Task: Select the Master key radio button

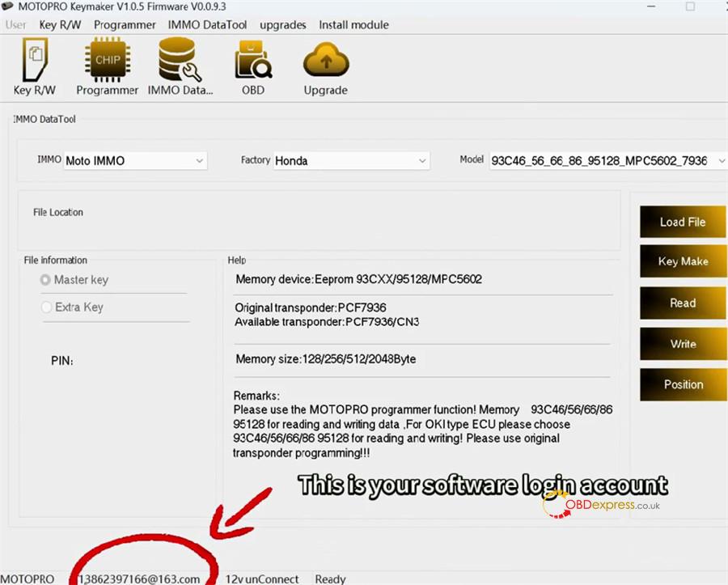Action: [45, 280]
